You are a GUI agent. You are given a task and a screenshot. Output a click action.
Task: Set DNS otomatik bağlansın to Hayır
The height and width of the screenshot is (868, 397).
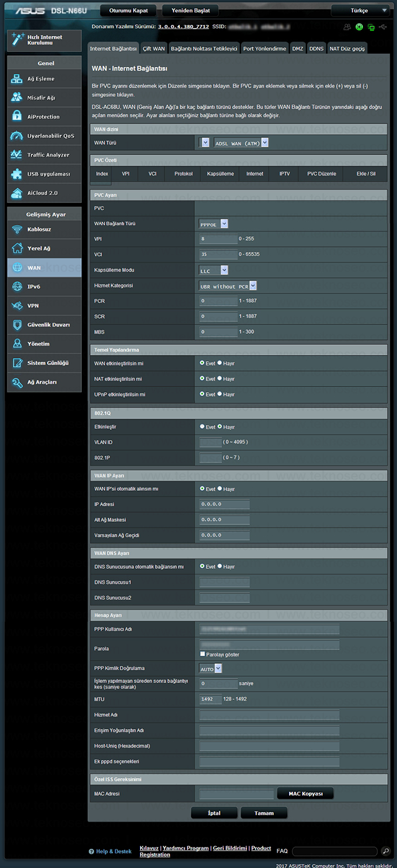[220, 566]
